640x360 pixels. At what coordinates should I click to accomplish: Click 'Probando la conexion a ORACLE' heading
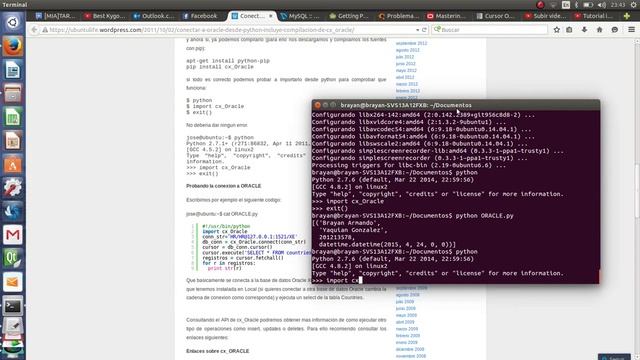[224, 186]
